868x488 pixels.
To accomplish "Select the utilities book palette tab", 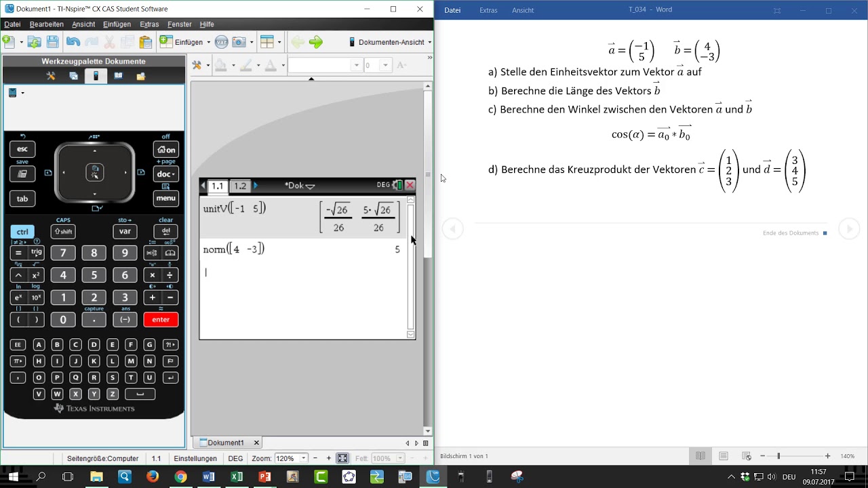I will [119, 76].
